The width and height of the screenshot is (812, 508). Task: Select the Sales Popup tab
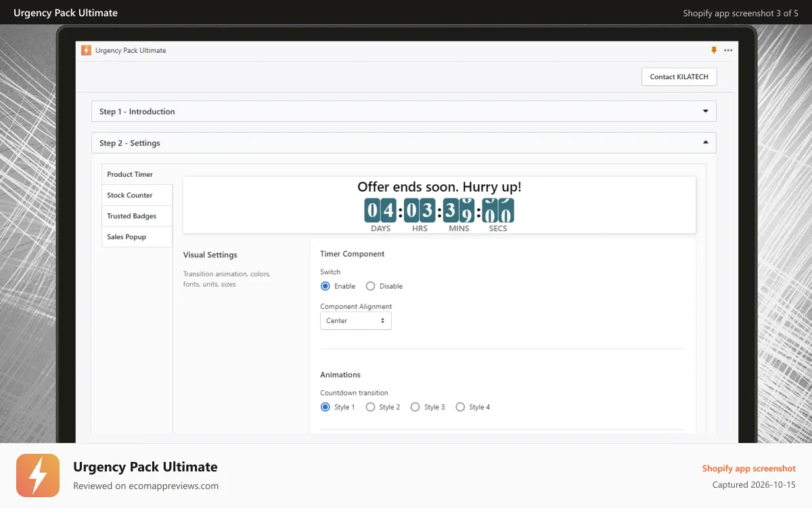pyautogui.click(x=137, y=237)
